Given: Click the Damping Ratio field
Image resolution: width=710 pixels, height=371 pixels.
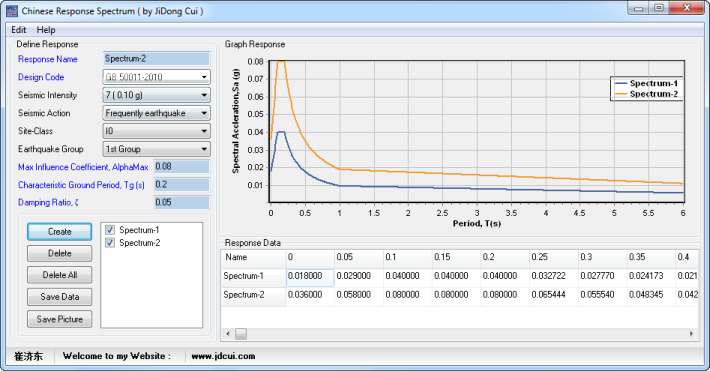Looking at the screenshot, I should point(182,202).
